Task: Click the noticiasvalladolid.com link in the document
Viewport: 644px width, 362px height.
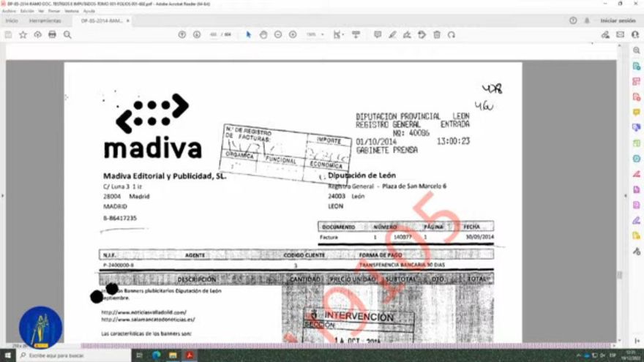Action: pyautogui.click(x=143, y=312)
